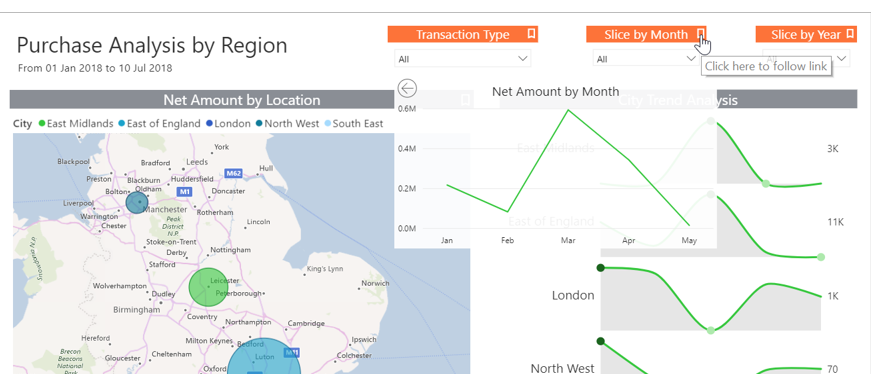Select the London sparkline row label
Image resolution: width=891 pixels, height=374 pixels.
coord(573,296)
